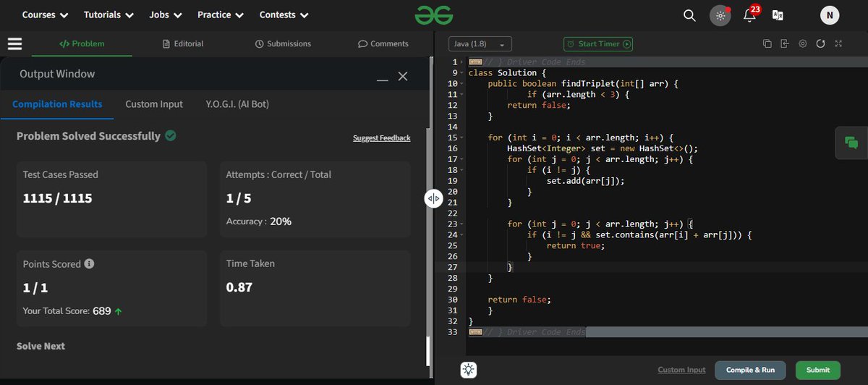This screenshot has width=868, height=385.
Task: Click the Start Timer button
Action: tap(598, 44)
